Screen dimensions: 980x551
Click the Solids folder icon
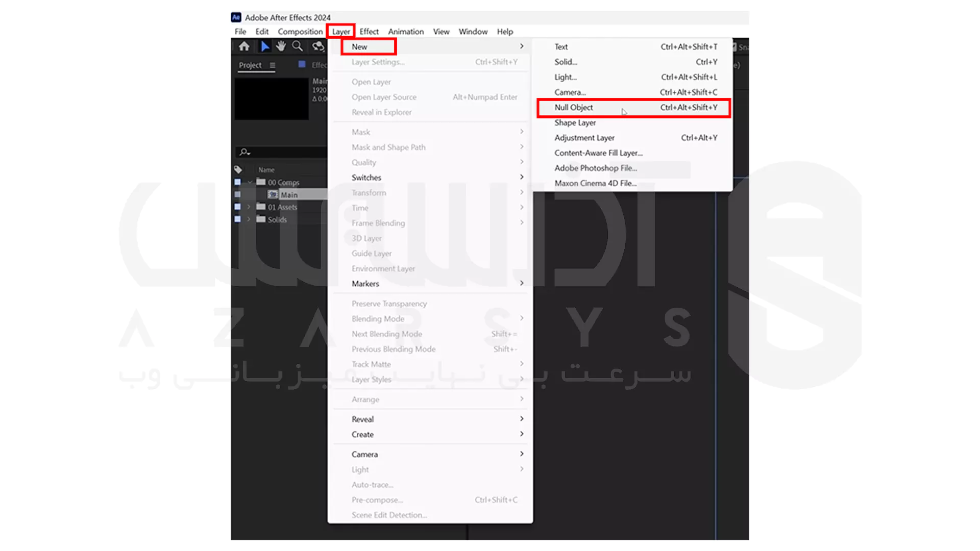click(261, 219)
